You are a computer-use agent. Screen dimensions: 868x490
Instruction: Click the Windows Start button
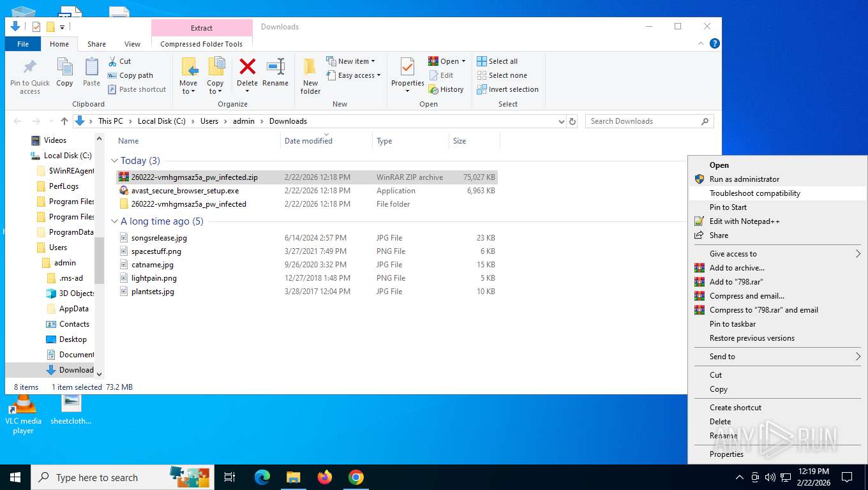(x=15, y=477)
